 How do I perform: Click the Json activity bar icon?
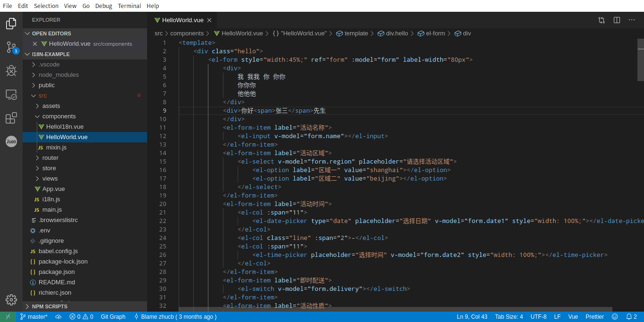(11, 141)
